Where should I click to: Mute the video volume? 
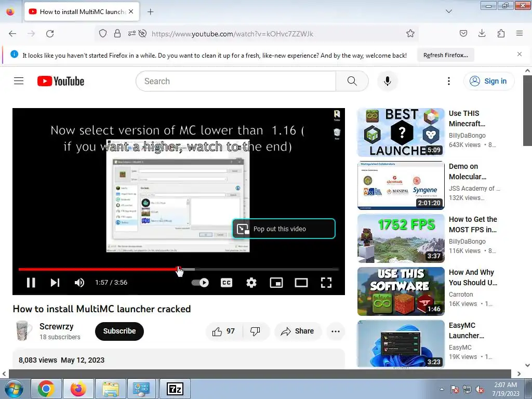79,282
